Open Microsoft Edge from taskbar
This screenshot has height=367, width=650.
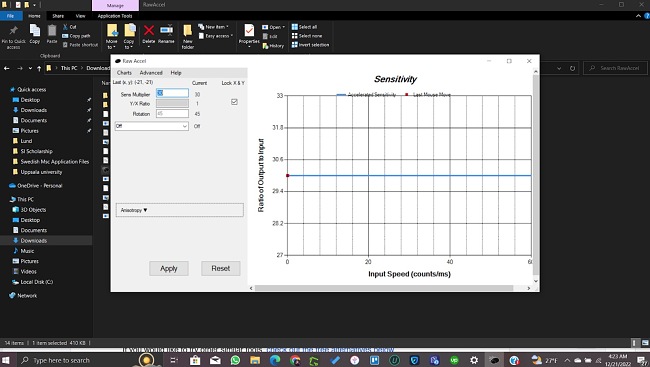pos(275,360)
